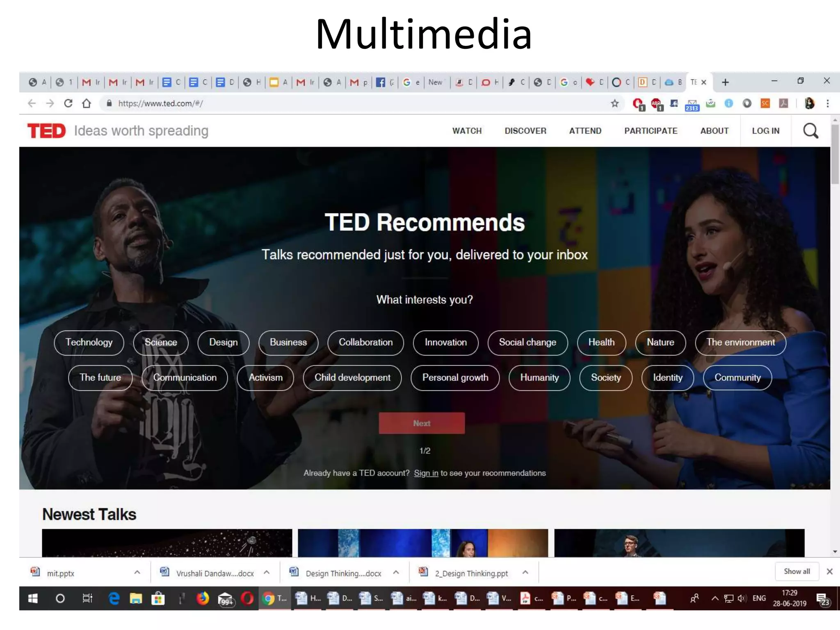
Task: Reload the page in Chrome
Action: pos(68,103)
